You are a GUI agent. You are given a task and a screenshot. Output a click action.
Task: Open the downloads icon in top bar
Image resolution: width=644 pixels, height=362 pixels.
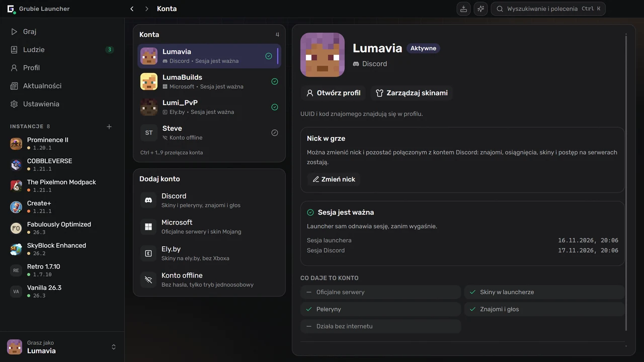[x=463, y=9]
